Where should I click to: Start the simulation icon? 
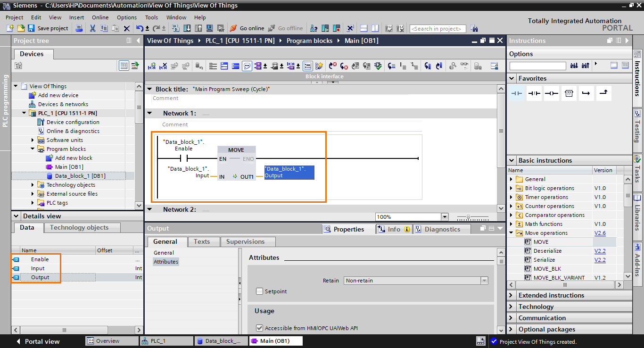(209, 28)
